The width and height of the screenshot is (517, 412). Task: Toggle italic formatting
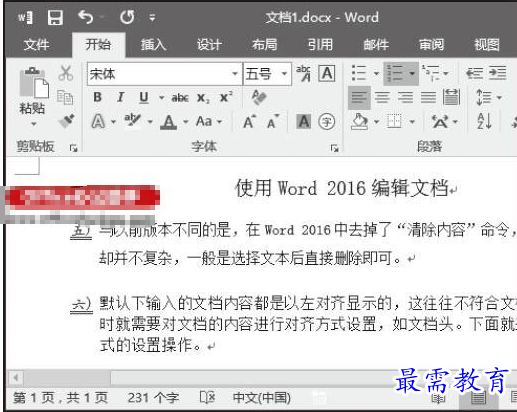coord(121,97)
